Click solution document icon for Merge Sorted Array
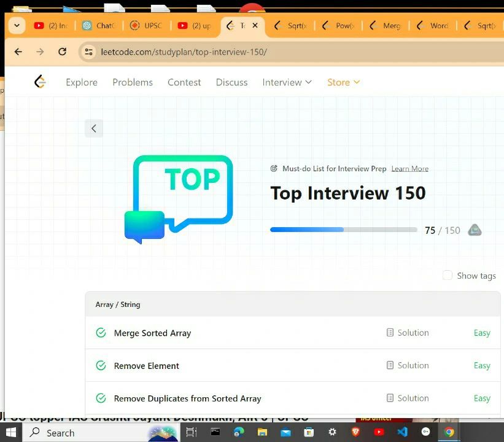Viewport: 504px width, 442px height. [x=390, y=333]
